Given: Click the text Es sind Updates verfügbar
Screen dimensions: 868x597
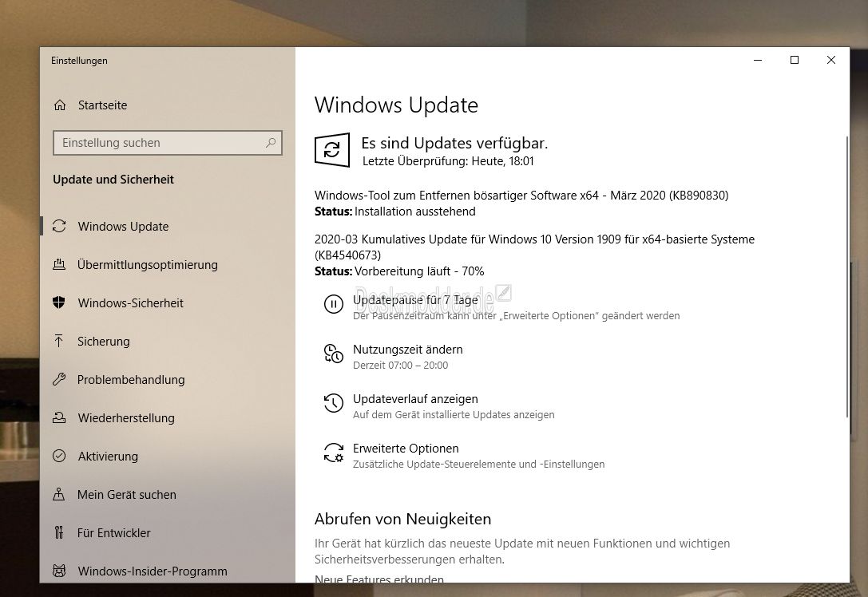Looking at the screenshot, I should (x=454, y=144).
